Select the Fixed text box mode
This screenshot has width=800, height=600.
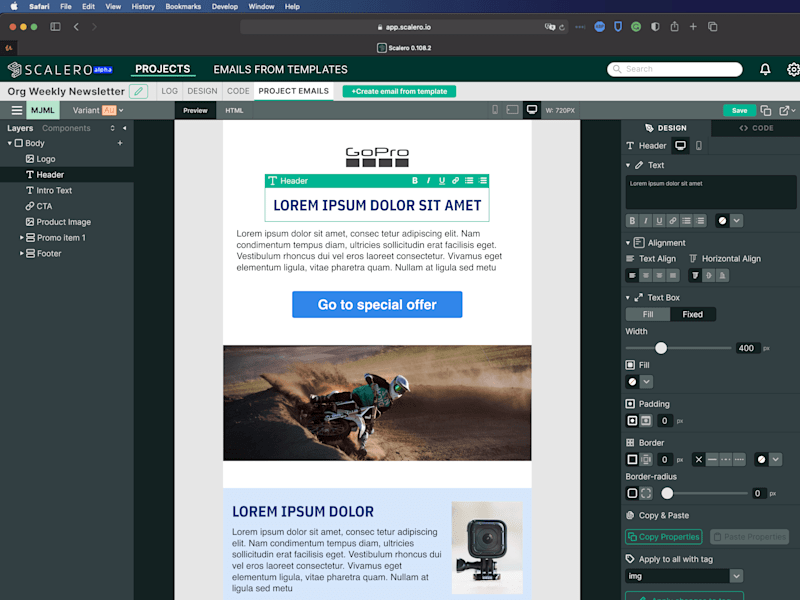pyautogui.click(x=692, y=314)
